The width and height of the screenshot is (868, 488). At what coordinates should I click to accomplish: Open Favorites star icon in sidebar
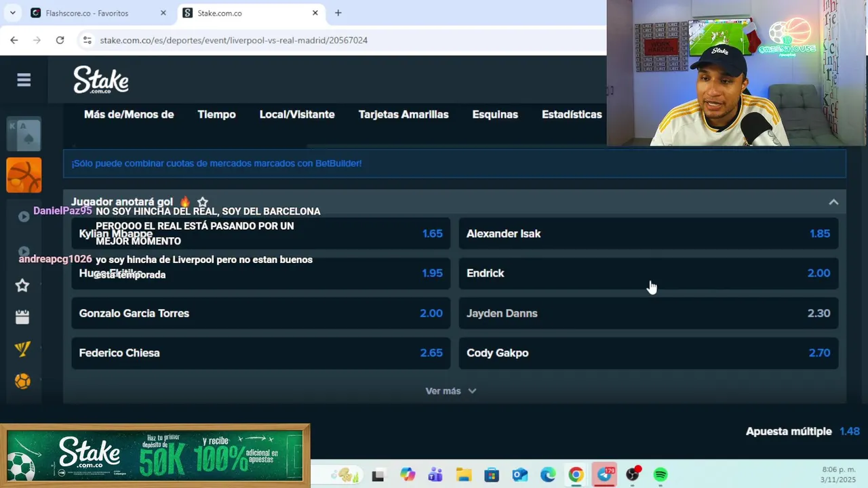tap(22, 285)
